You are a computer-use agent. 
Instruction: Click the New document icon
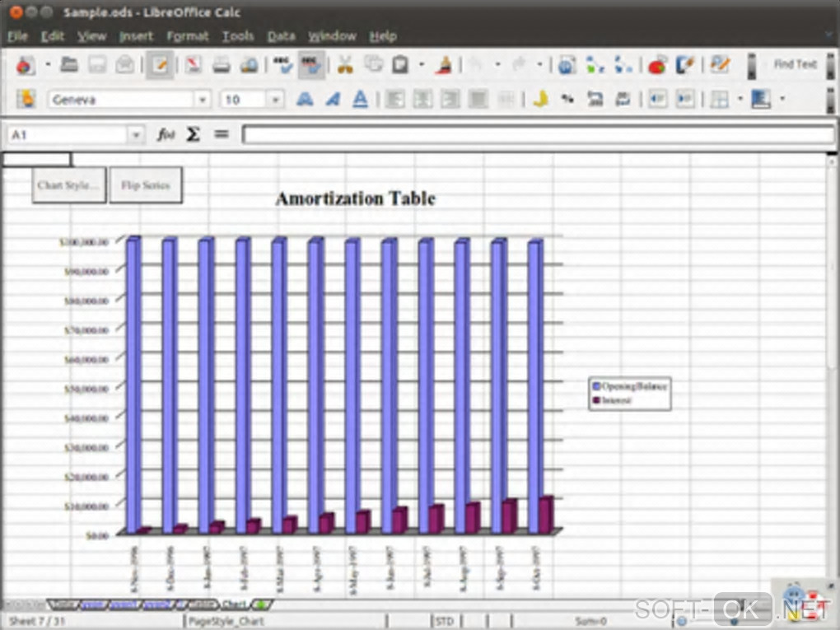25,65
